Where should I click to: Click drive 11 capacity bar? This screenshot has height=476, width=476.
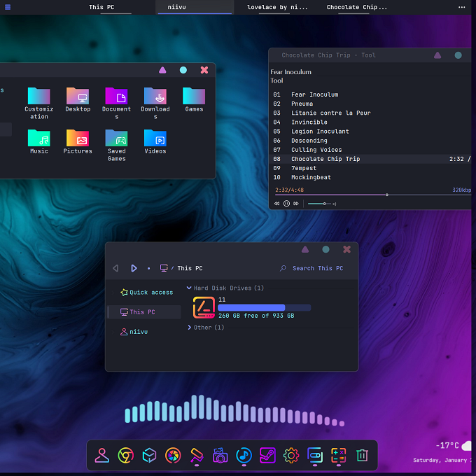pyautogui.click(x=264, y=307)
